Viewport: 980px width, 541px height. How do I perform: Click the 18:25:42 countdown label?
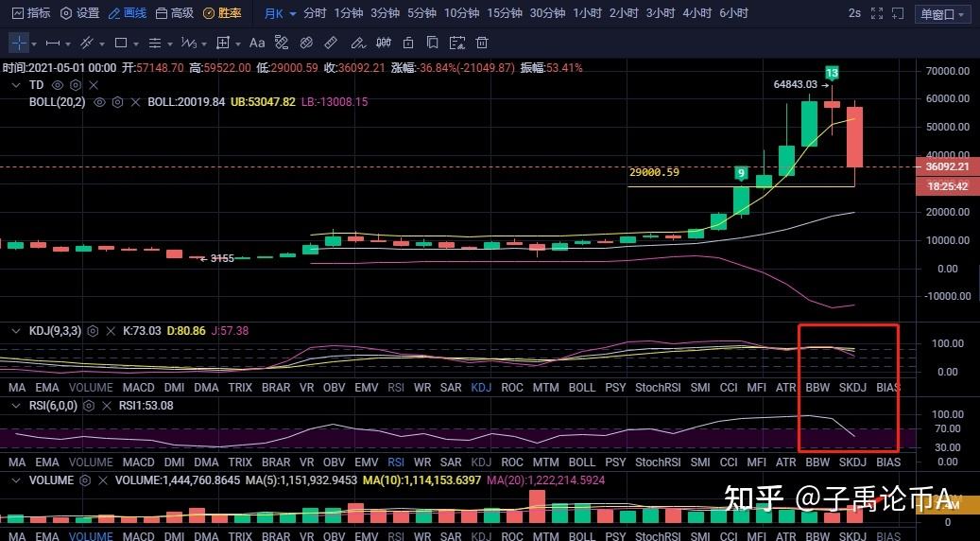(x=948, y=186)
